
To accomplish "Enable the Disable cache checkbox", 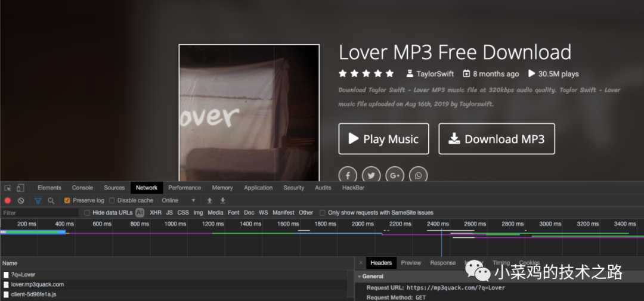I will [x=112, y=200].
